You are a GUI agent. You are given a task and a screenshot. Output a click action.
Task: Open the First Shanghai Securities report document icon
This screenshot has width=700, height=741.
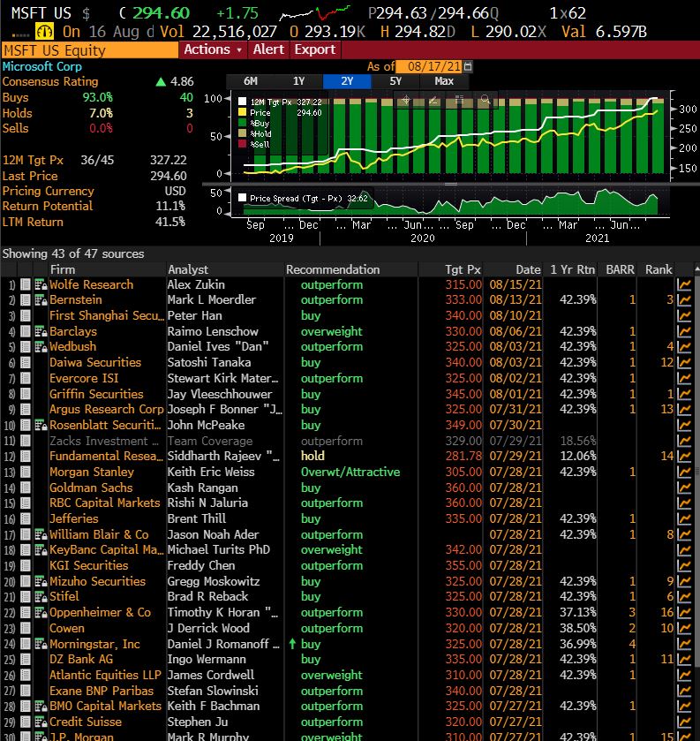[26, 315]
